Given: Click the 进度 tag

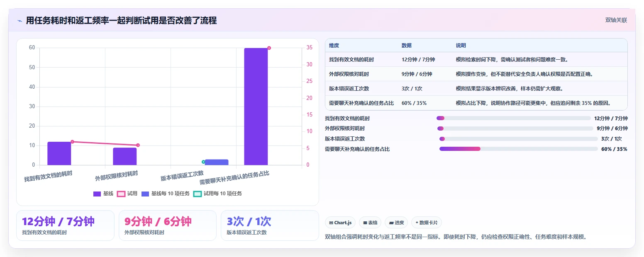Looking at the screenshot, I should pos(396,223).
